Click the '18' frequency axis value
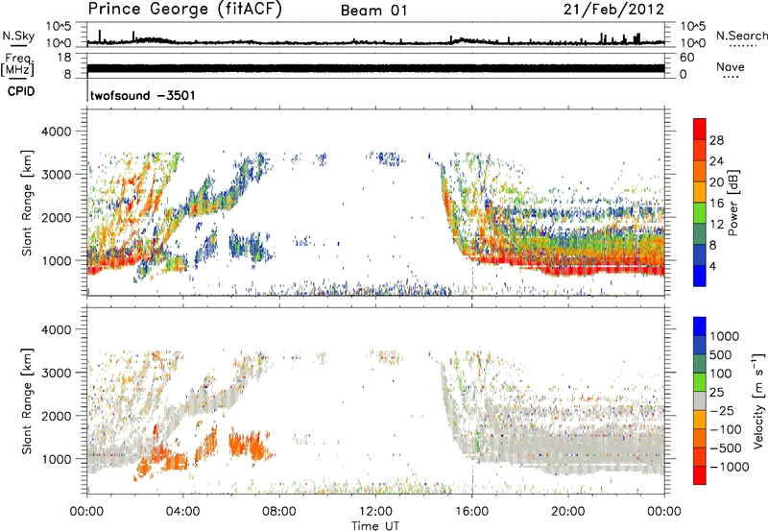Viewport: 768px width, 532px height. point(63,58)
